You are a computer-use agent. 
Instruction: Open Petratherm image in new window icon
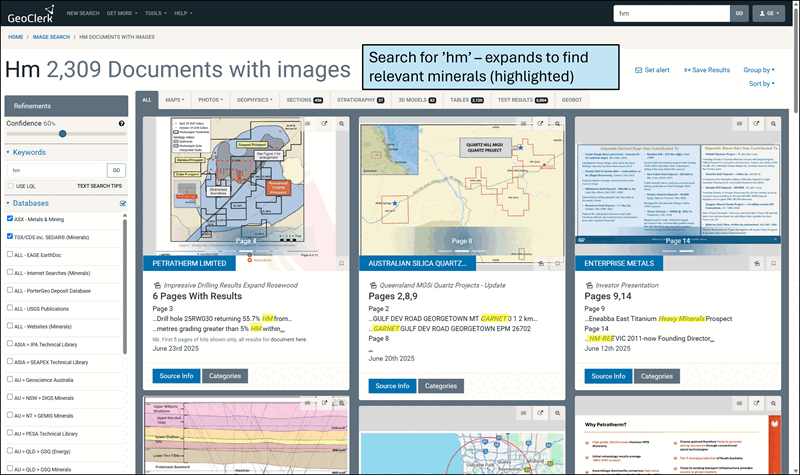point(323,124)
